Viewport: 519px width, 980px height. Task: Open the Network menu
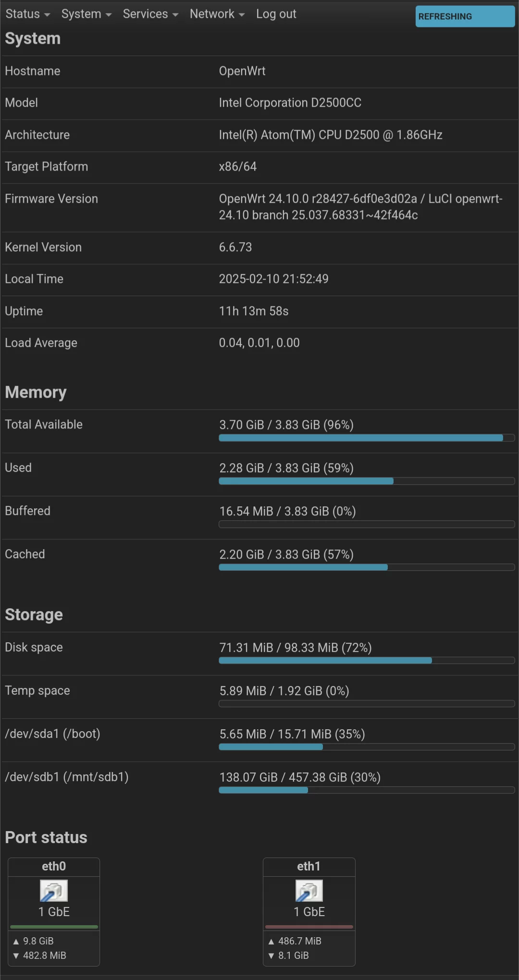(217, 14)
